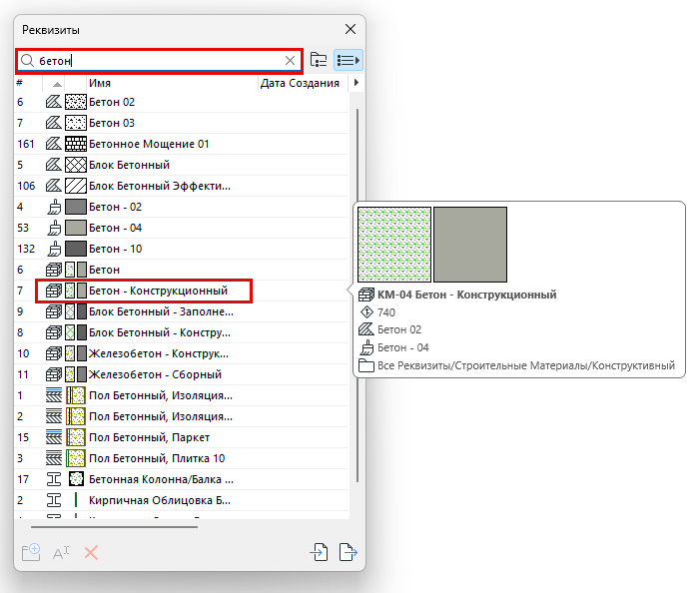The height and width of the screenshot is (593, 700).
Task: Click the rename attribute icon
Action: point(61,553)
